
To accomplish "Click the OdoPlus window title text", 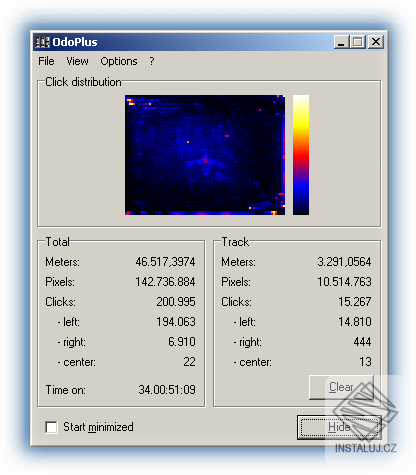I will pyautogui.click(x=75, y=42).
